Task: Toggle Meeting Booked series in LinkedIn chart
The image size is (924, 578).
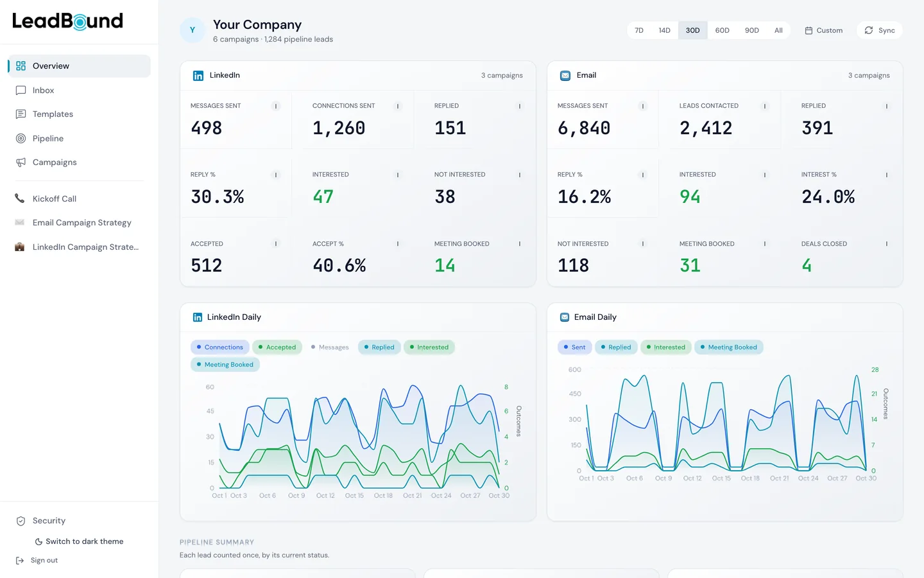Action: click(x=225, y=365)
